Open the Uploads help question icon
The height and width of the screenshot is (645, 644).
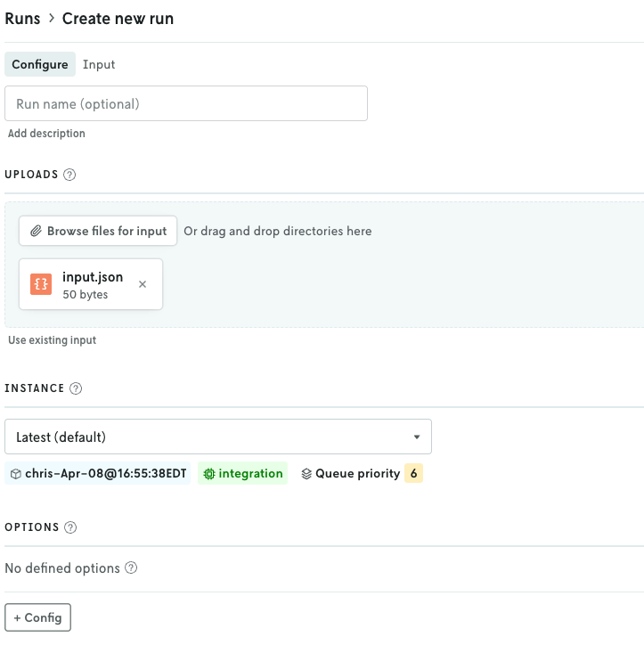pyautogui.click(x=69, y=175)
